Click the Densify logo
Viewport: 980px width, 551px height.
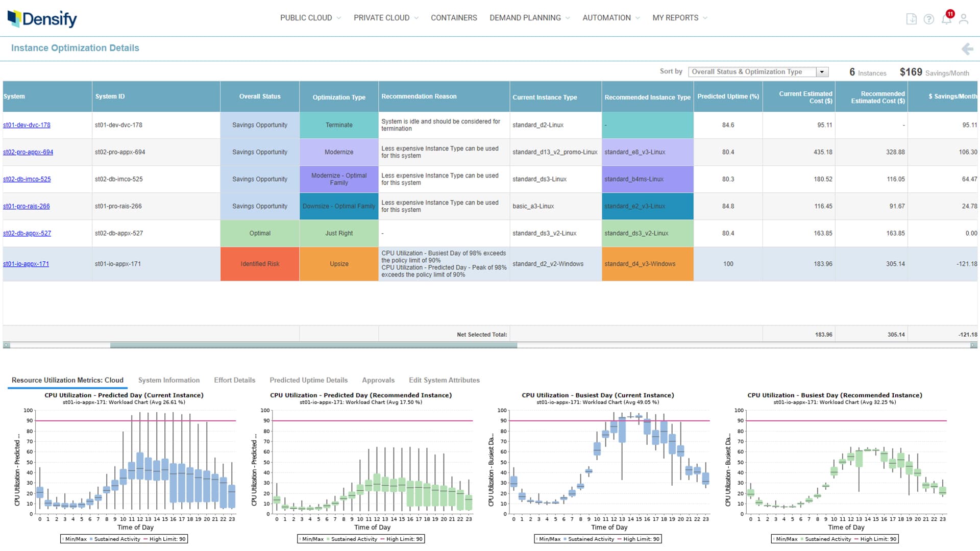tap(42, 18)
